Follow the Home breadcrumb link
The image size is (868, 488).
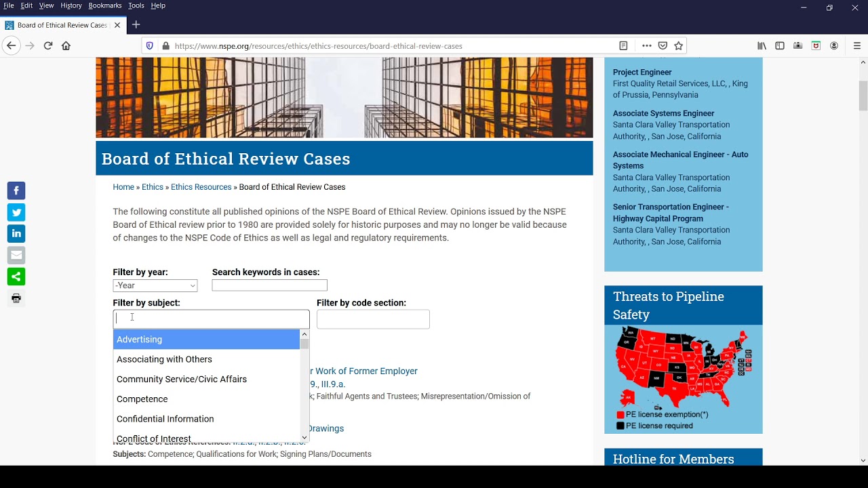pos(123,187)
